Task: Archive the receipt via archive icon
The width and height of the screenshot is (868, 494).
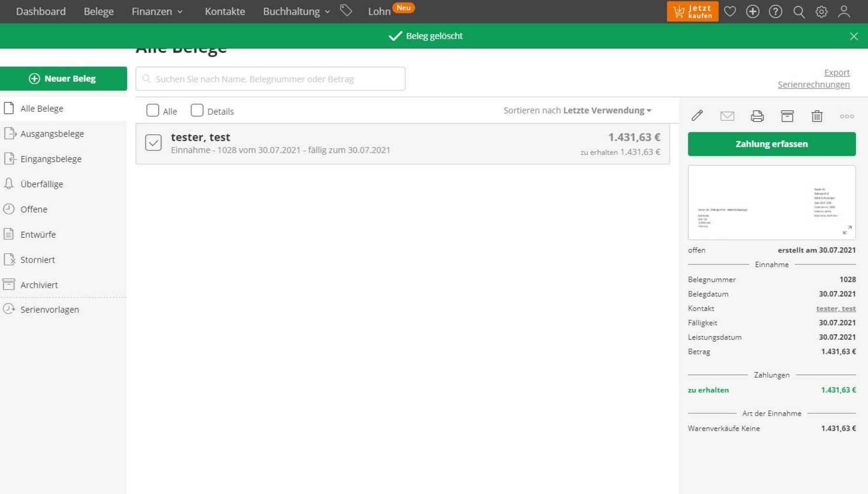Action: [x=787, y=116]
